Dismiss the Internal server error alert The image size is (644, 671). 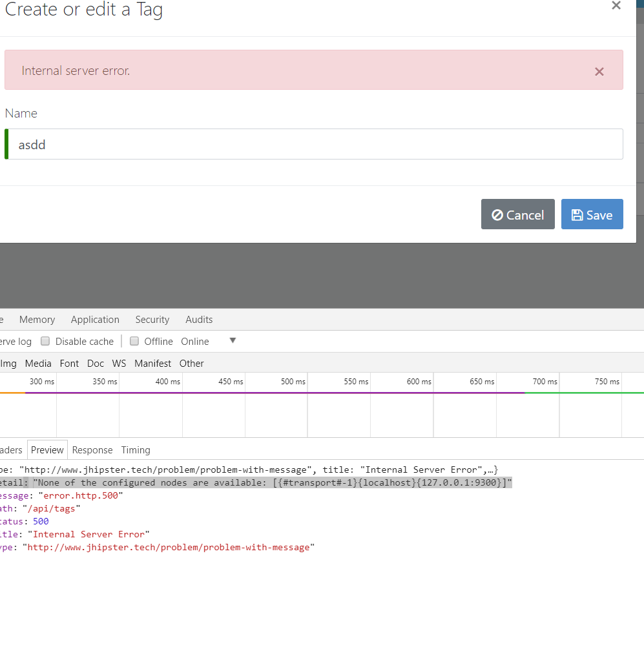point(599,72)
